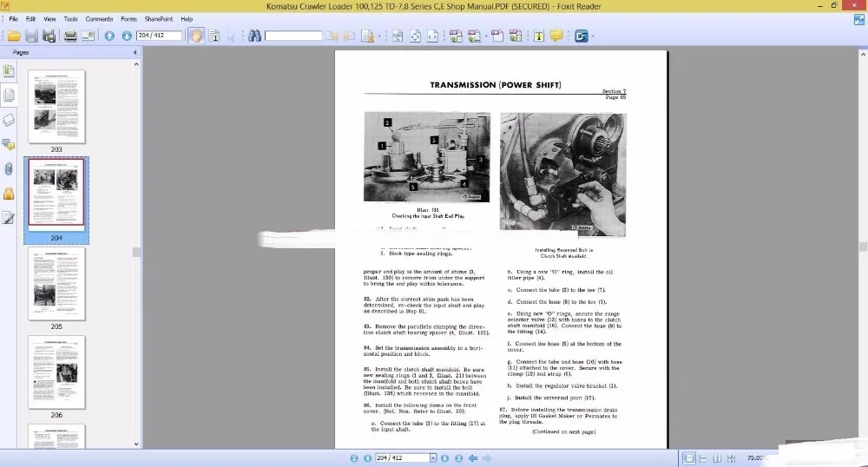Open the File menu
This screenshot has height=467, width=868.
(13, 19)
